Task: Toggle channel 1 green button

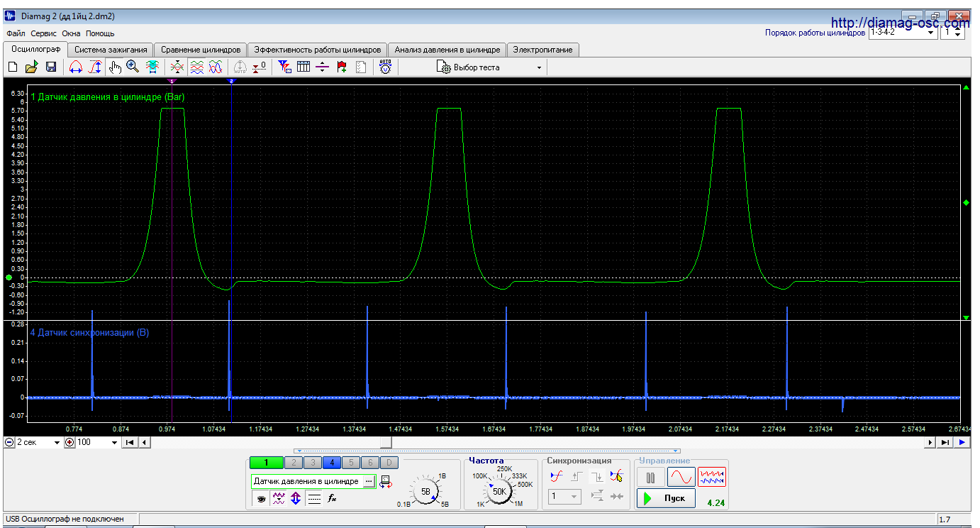Action: point(266,463)
